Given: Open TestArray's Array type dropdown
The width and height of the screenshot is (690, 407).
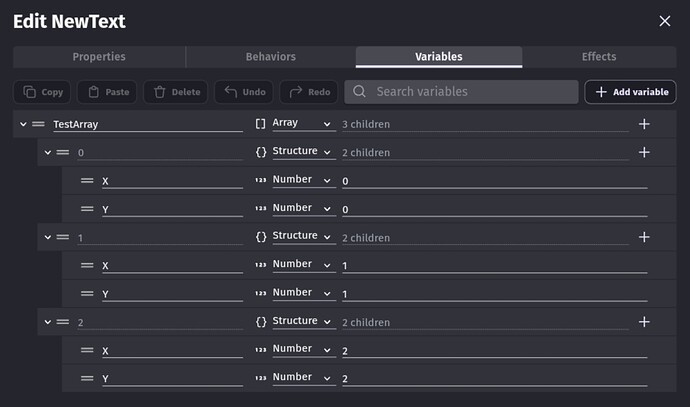Looking at the screenshot, I should (x=304, y=123).
